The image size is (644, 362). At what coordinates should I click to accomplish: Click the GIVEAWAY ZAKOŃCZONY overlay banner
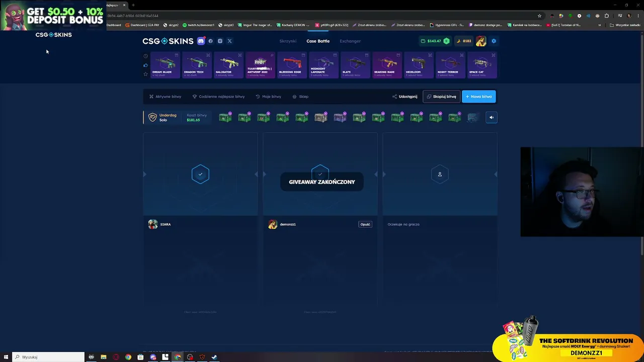coord(322,182)
